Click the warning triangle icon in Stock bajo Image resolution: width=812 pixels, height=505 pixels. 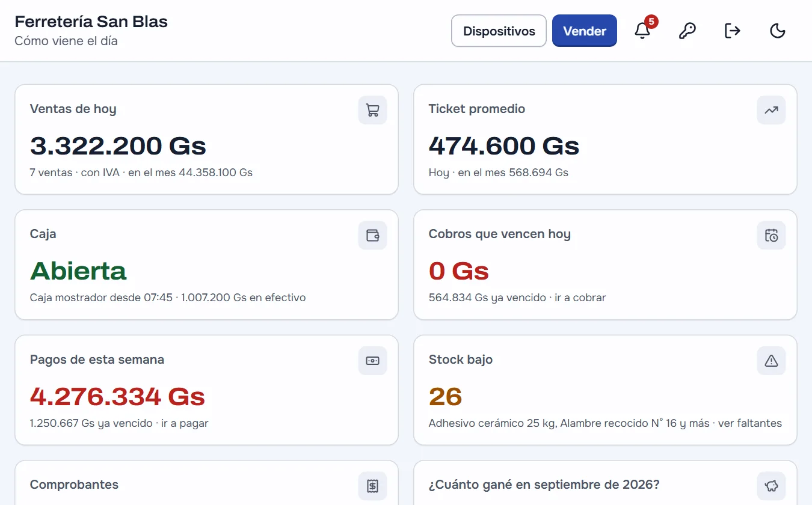pyautogui.click(x=771, y=361)
